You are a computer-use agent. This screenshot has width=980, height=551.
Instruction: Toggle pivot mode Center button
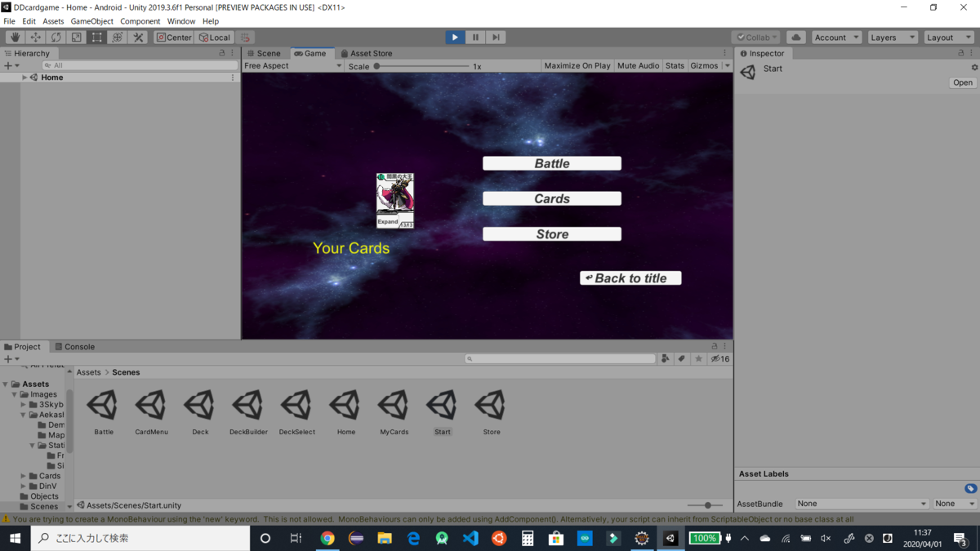174,38
